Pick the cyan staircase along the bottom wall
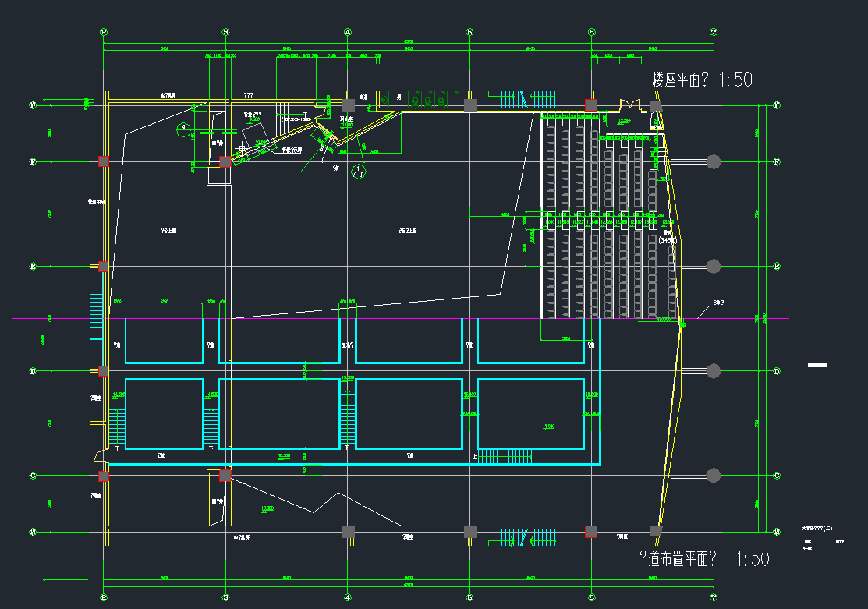868x609 pixels. pos(523,537)
